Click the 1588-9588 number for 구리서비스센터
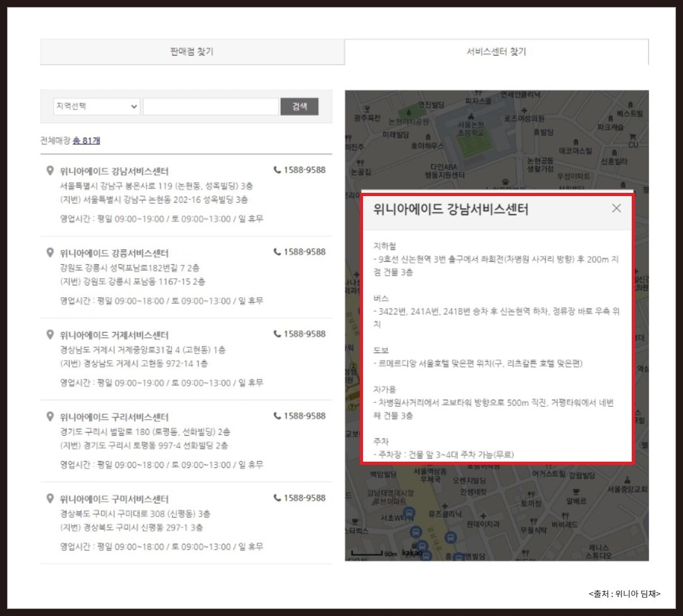683x616 pixels. [304, 416]
